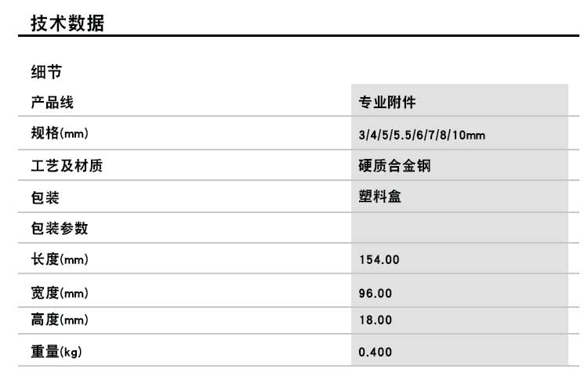Screen dimensions: 588x369
Task: Click the empty cell beside 包装参数
Action: click(x=459, y=229)
